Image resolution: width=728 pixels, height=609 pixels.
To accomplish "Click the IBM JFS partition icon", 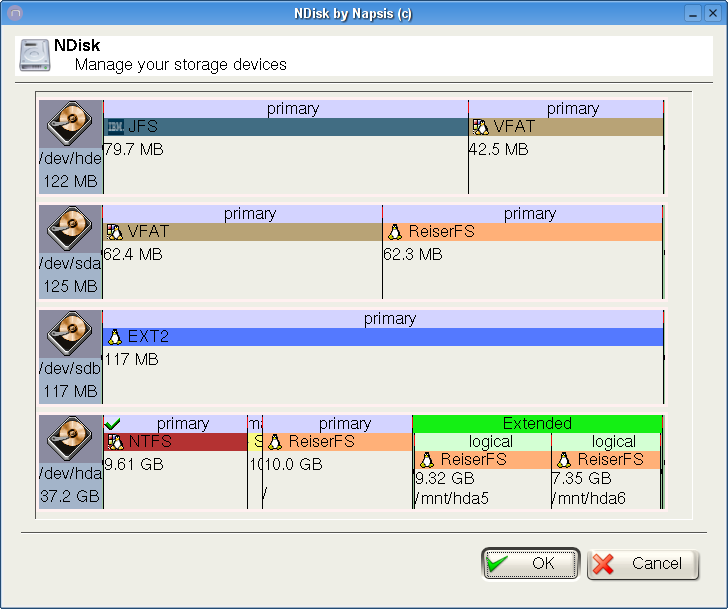I will (x=115, y=127).
